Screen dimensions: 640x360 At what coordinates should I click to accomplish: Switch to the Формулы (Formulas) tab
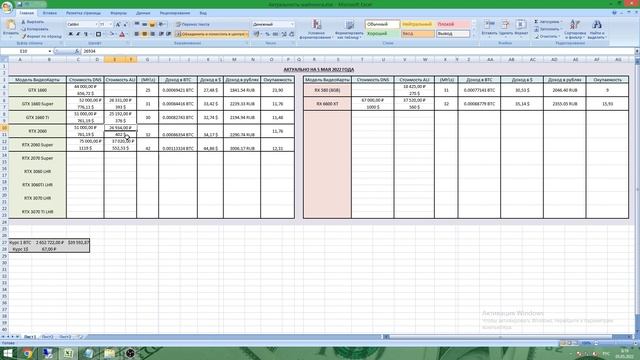coord(119,13)
